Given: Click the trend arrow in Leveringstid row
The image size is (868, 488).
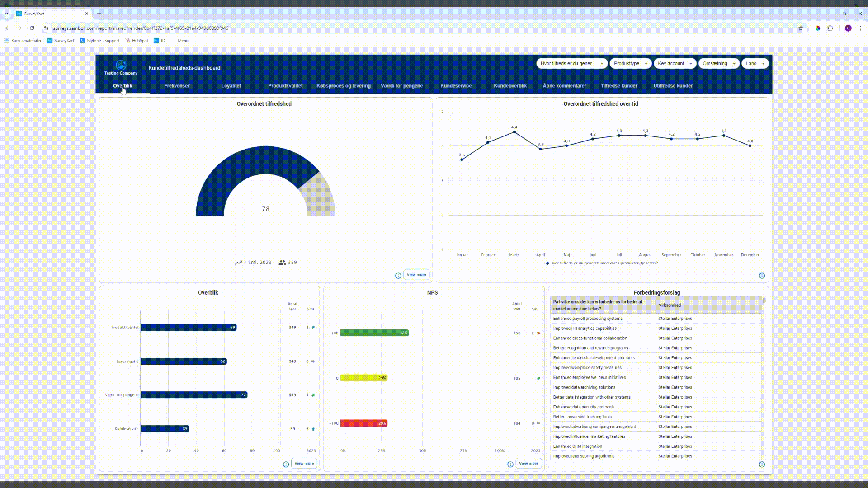Looking at the screenshot, I should [313, 361].
